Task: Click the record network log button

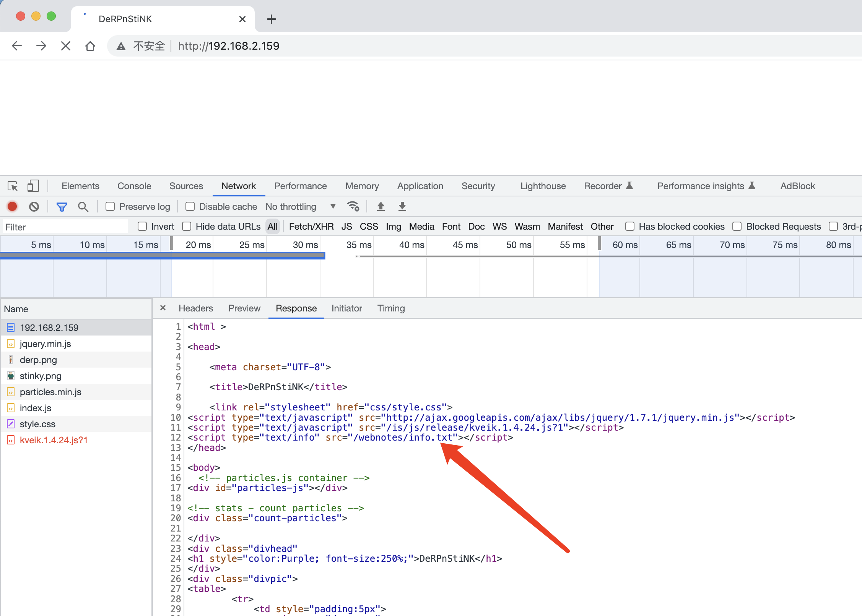Action: coord(12,207)
